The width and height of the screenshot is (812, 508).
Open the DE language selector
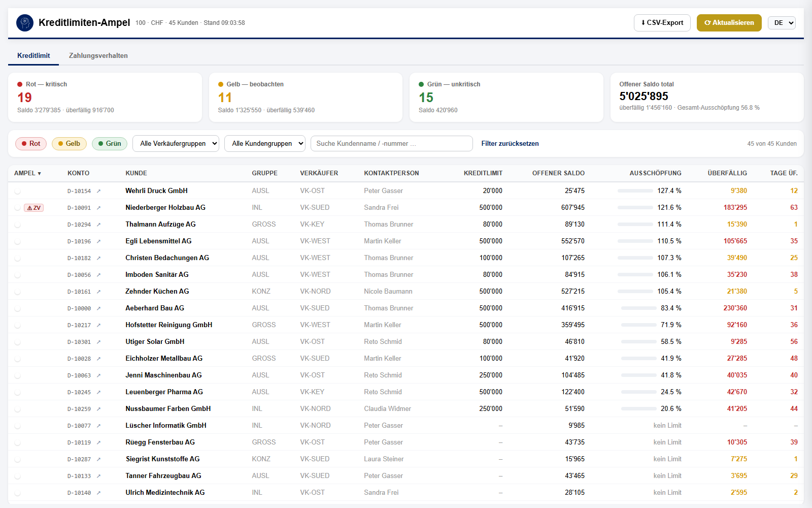tap(782, 23)
